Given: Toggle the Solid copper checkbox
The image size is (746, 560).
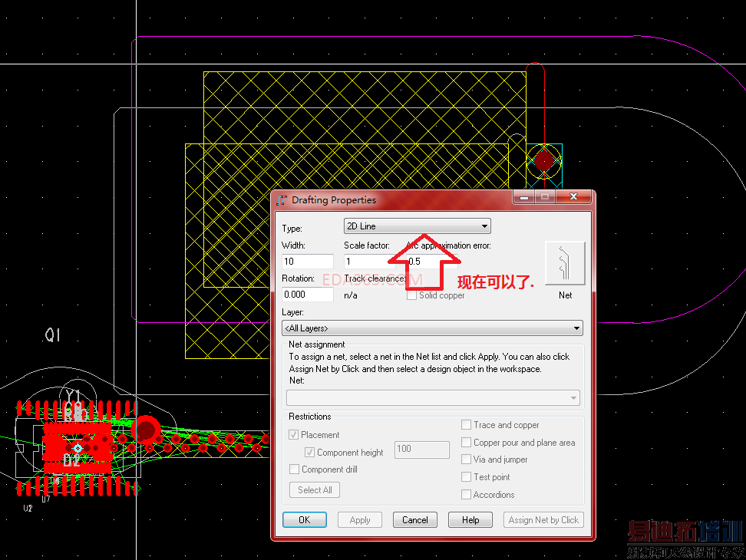Looking at the screenshot, I should click(411, 295).
